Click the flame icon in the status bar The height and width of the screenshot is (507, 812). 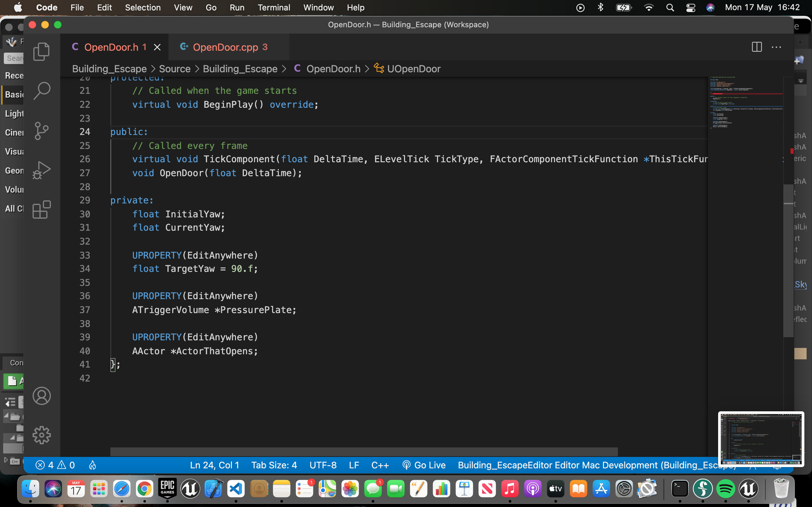coord(93,465)
